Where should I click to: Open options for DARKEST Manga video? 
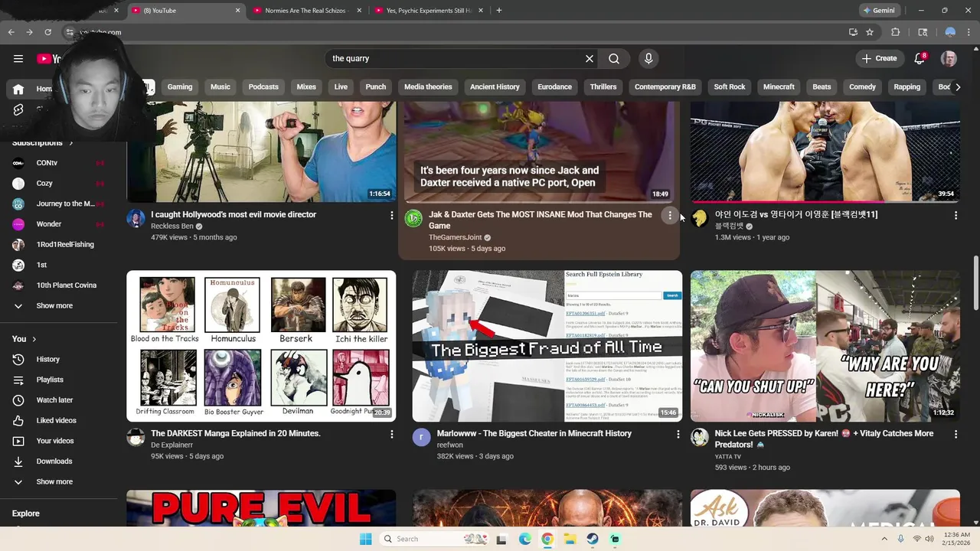point(391,434)
